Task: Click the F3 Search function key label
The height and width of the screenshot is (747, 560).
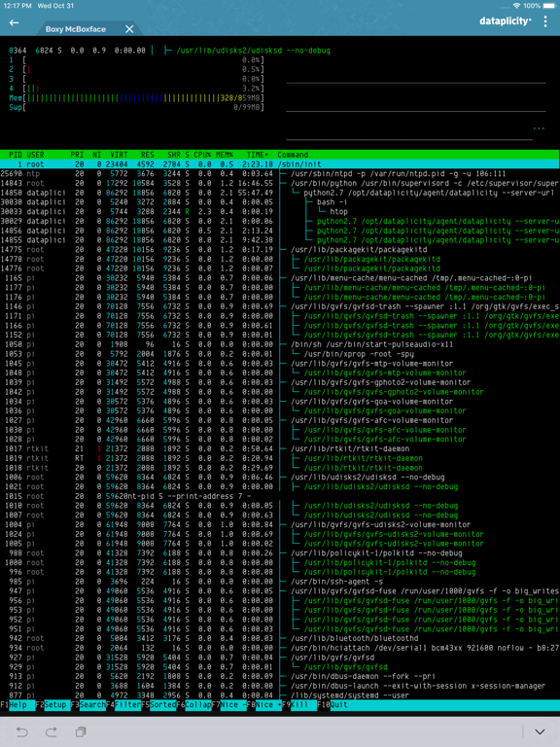Action: 88,704
